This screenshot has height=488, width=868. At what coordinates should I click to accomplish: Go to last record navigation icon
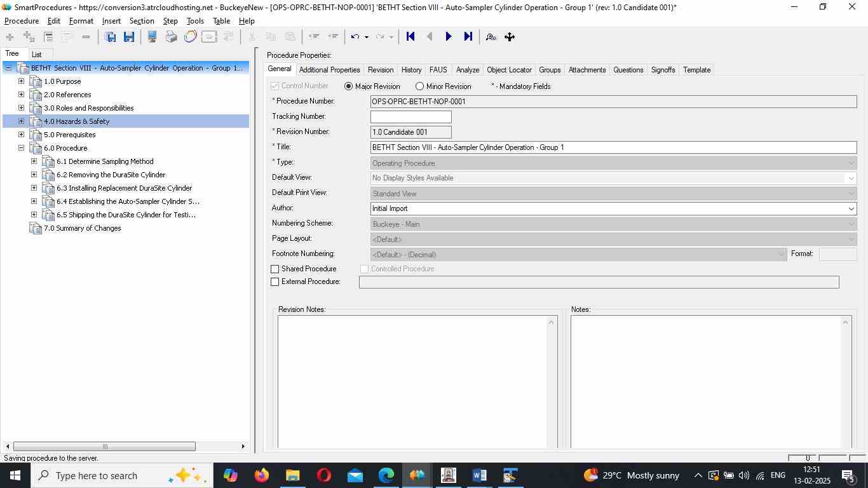tap(468, 37)
